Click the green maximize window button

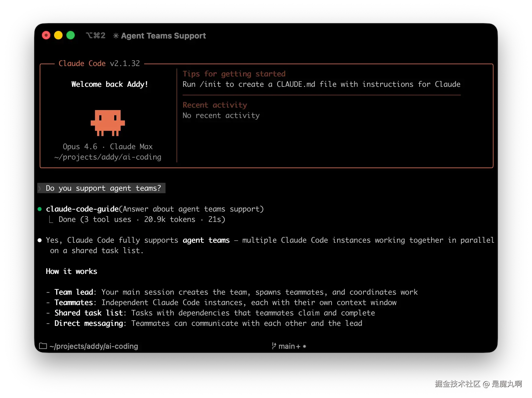pyautogui.click(x=71, y=35)
